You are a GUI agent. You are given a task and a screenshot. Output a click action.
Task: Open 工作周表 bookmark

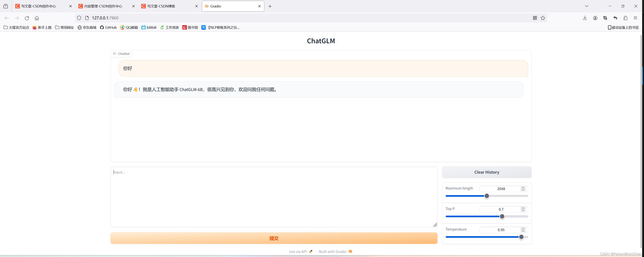(169, 27)
